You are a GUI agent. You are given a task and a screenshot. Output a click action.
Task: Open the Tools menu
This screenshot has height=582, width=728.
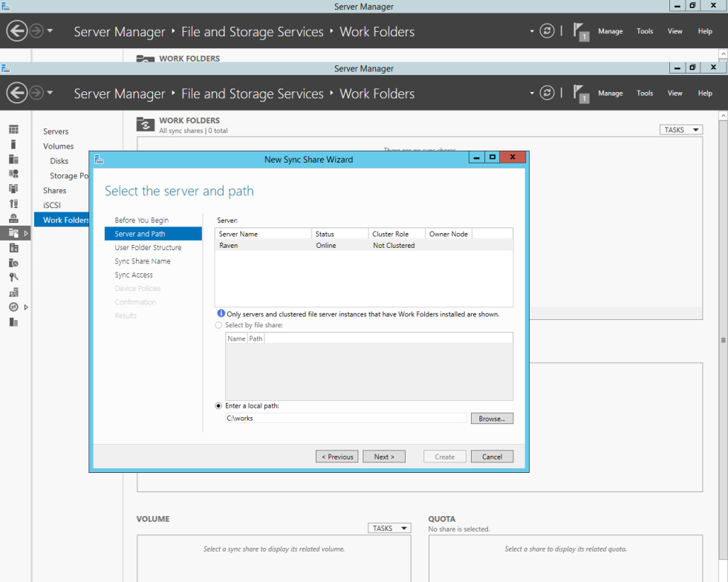645,94
